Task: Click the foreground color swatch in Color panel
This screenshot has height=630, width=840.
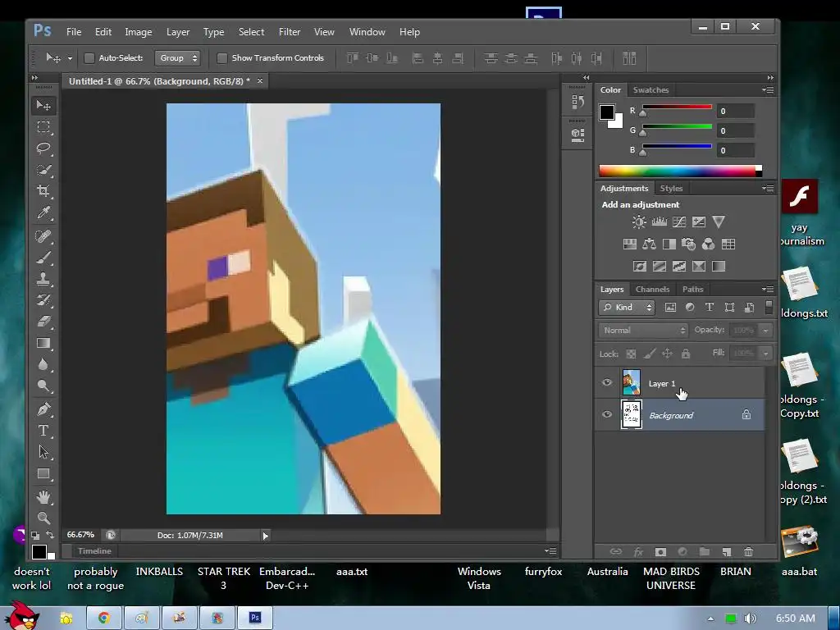Action: tap(606, 112)
